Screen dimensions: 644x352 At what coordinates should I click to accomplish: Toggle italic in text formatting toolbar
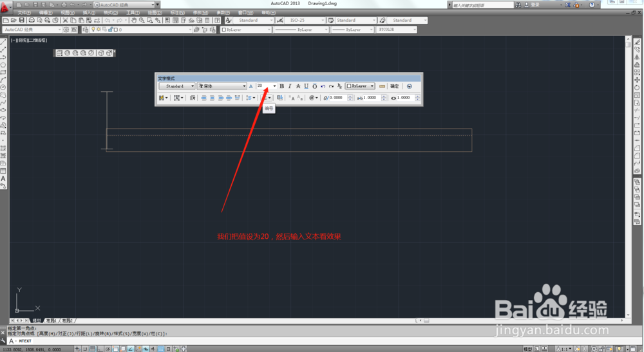290,86
